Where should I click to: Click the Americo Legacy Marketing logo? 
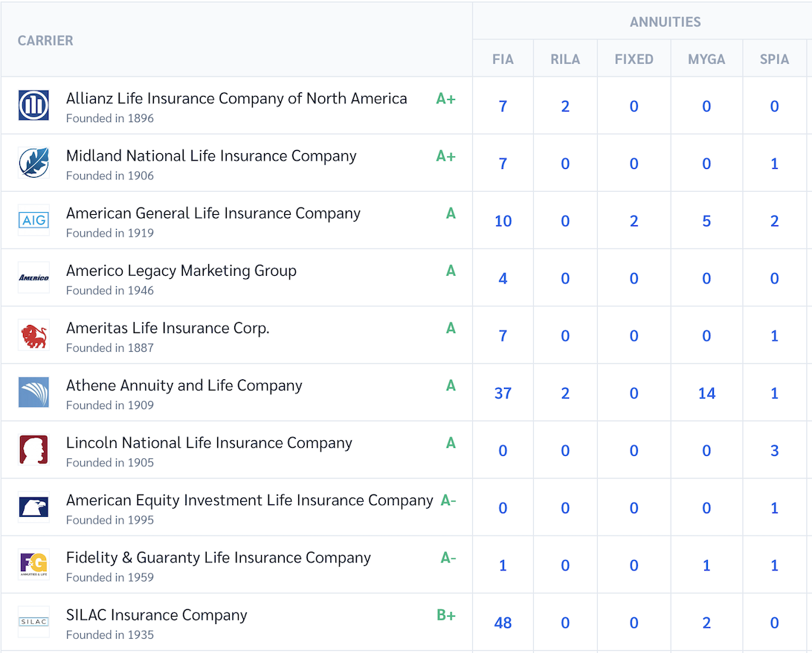(x=33, y=277)
